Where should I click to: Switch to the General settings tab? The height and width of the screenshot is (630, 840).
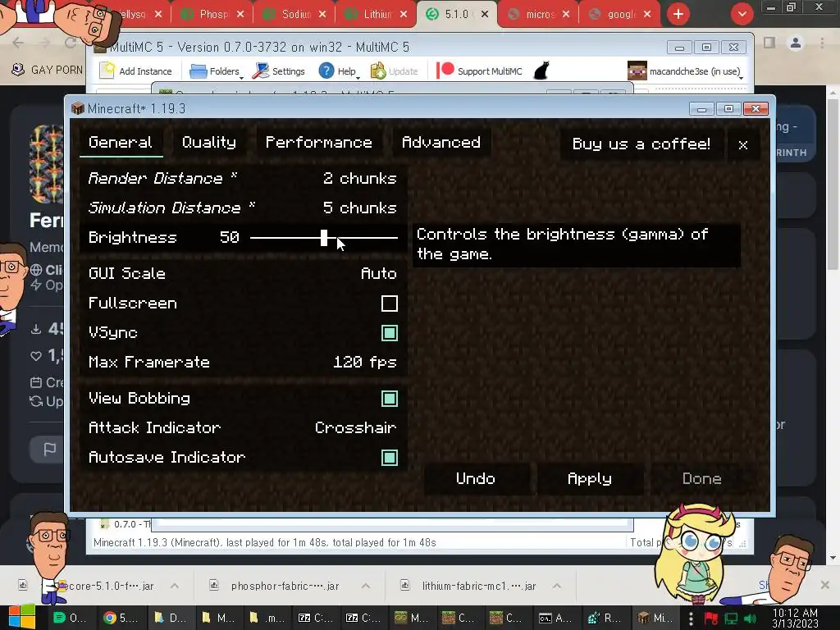click(x=121, y=143)
